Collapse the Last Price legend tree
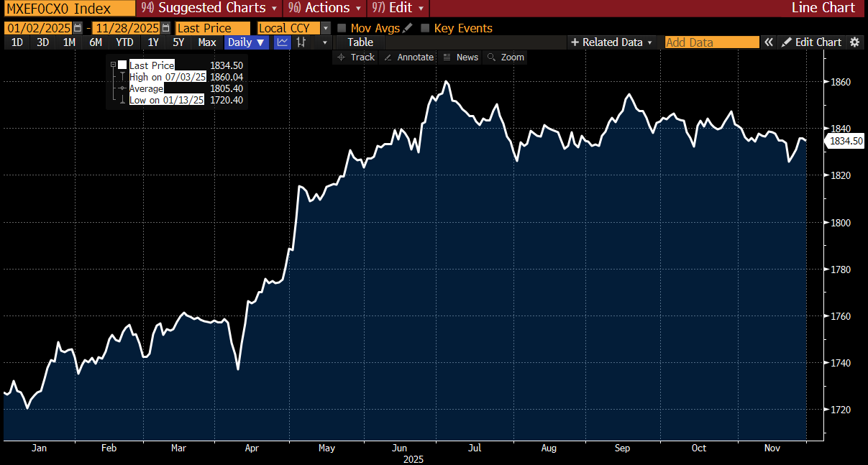Viewport: 868px width, 465px height. pyautogui.click(x=113, y=65)
